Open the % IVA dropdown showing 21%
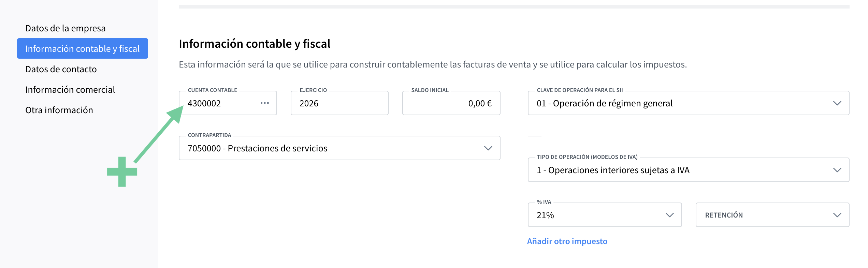Image resolution: width=868 pixels, height=268 pixels. (x=605, y=215)
